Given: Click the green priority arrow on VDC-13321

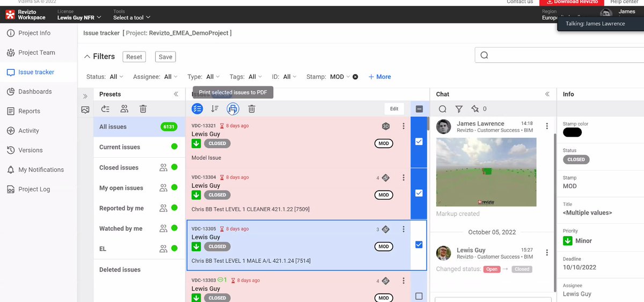Looking at the screenshot, I should point(196,143).
